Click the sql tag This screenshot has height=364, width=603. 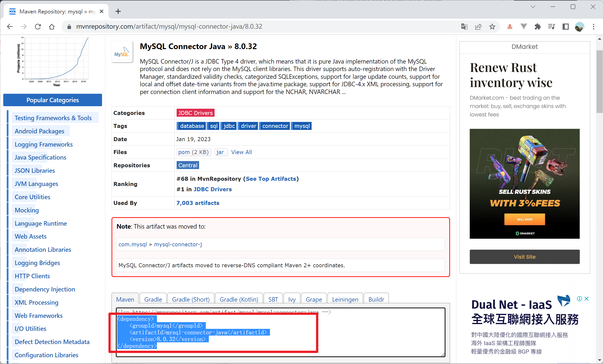tap(214, 126)
